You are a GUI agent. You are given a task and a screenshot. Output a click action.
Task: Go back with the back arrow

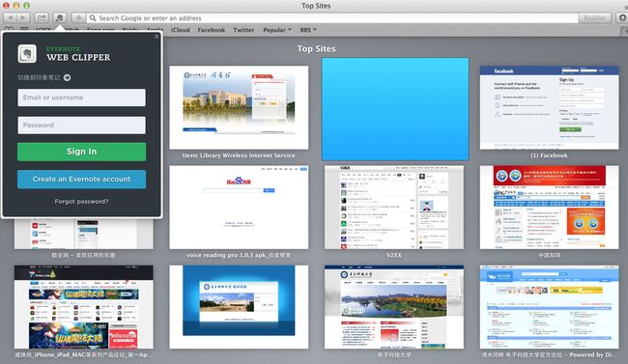10,18
